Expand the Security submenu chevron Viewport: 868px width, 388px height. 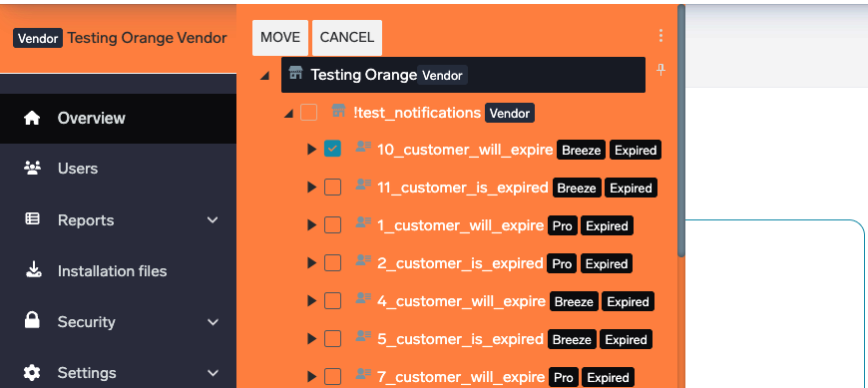tap(213, 322)
